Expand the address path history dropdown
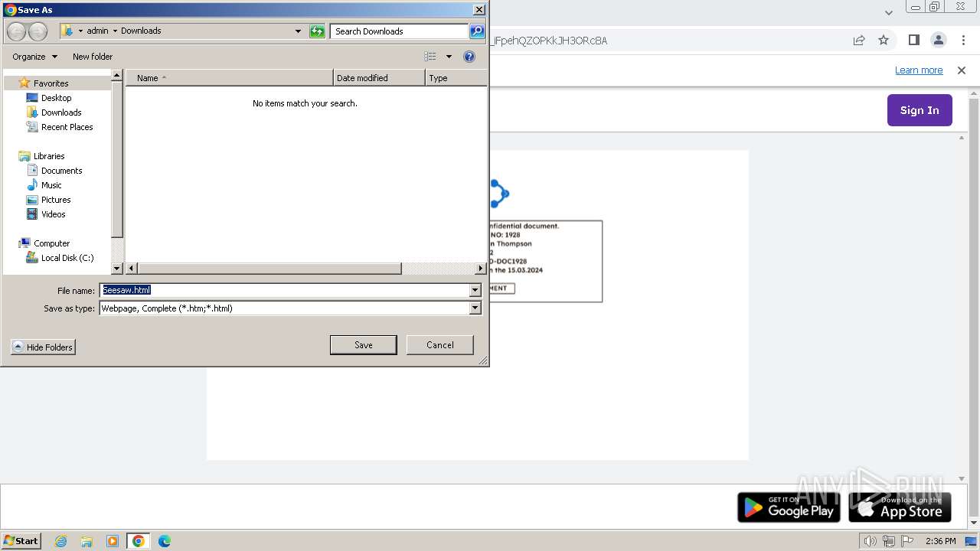980x551 pixels. 298,31
